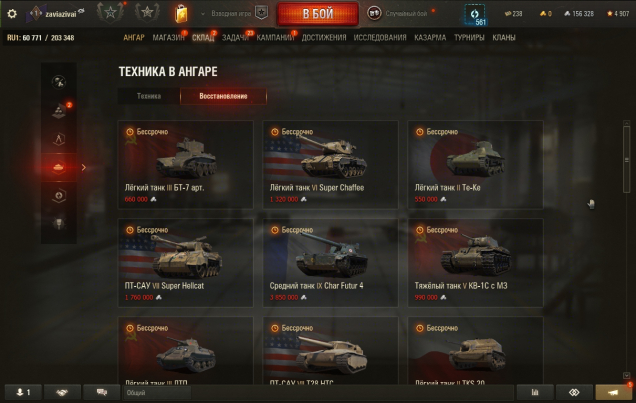This screenshot has width=636, height=403.
Task: Open the premium currency exchange icon showing 561
Action: point(475,15)
